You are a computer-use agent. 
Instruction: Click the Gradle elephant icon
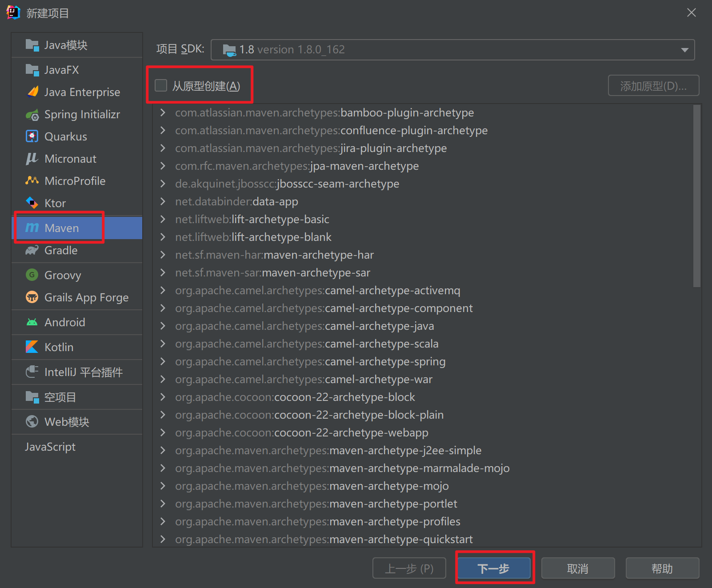coord(32,250)
